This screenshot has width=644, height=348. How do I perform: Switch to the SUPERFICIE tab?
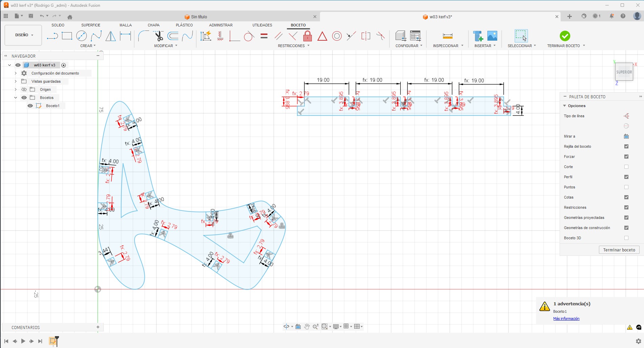click(91, 25)
